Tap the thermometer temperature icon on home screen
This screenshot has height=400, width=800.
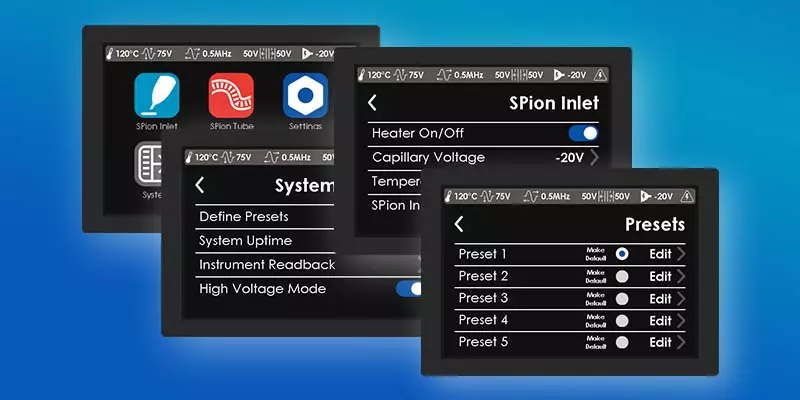pos(111,55)
